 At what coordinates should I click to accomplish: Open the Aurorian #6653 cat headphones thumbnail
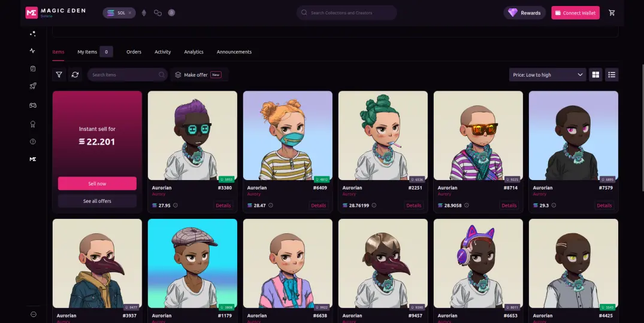[479, 263]
